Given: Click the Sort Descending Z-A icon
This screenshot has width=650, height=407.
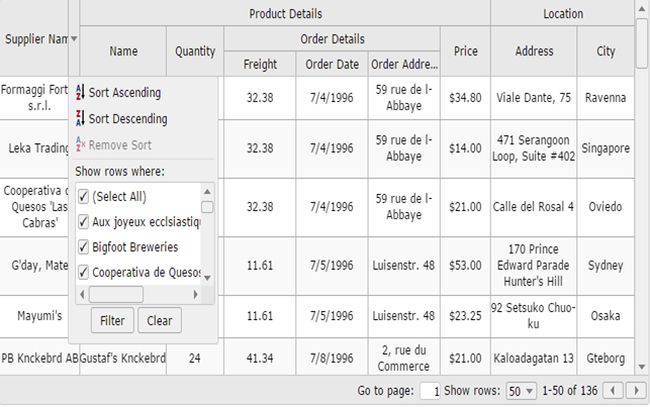Looking at the screenshot, I should point(80,118).
